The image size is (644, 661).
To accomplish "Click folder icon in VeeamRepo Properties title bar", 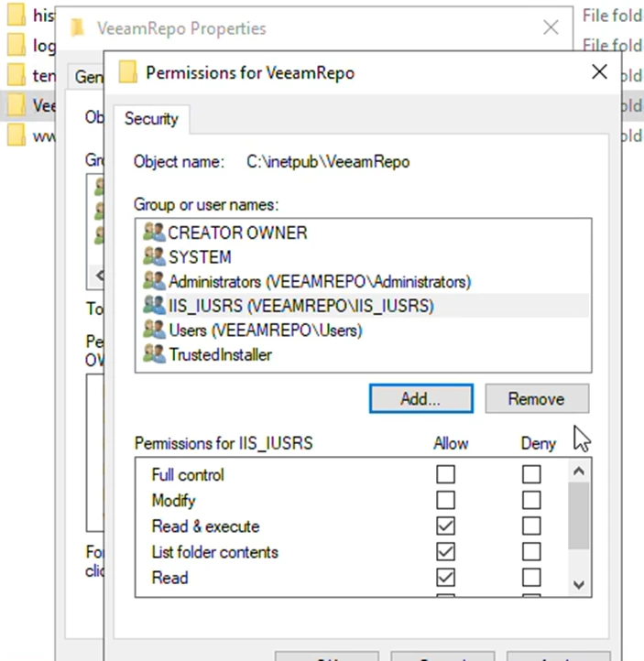I will click(x=77, y=27).
